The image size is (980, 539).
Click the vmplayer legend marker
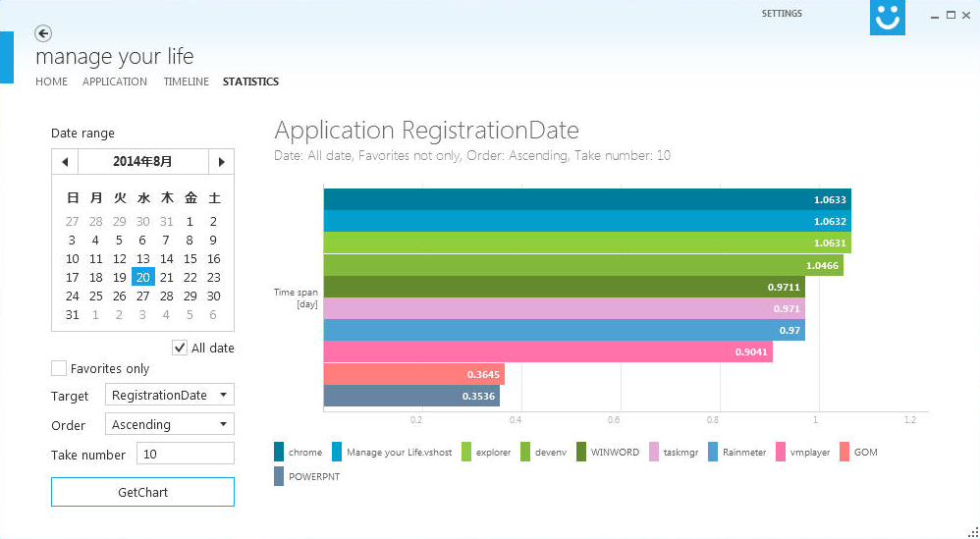pos(781,453)
